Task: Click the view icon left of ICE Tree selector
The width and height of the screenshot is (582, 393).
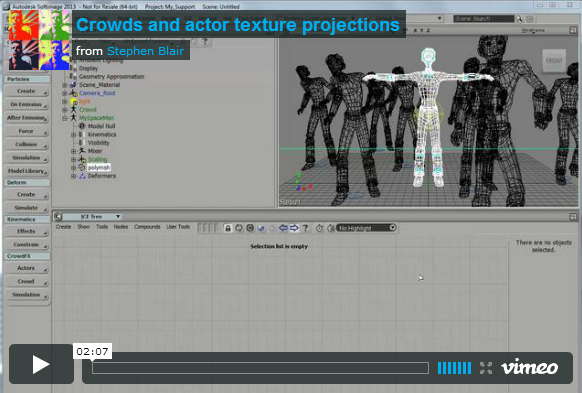Action: [x=58, y=216]
